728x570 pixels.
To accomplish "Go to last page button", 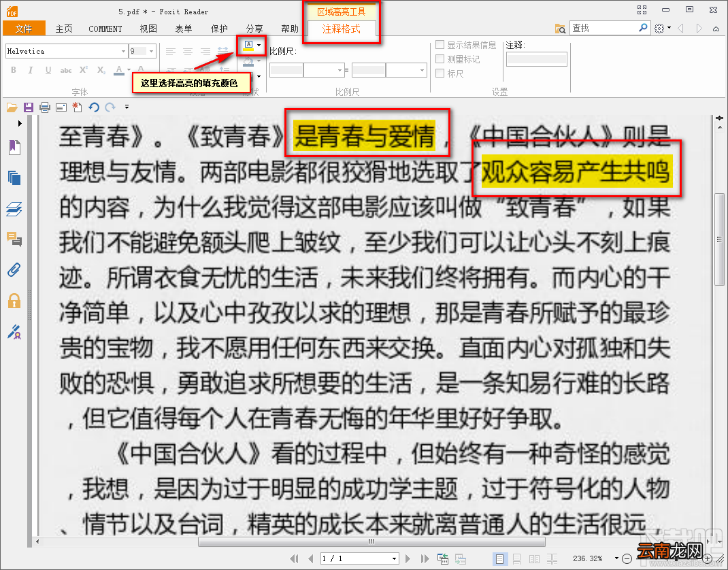I will pyautogui.click(x=425, y=558).
